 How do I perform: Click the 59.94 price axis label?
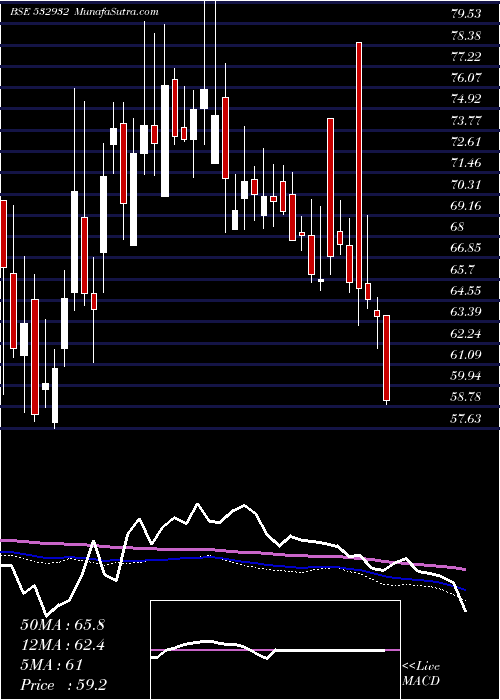[x=466, y=376]
